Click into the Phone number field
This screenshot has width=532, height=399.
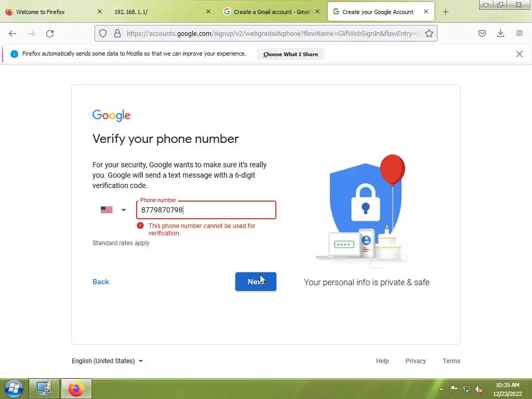coord(206,210)
